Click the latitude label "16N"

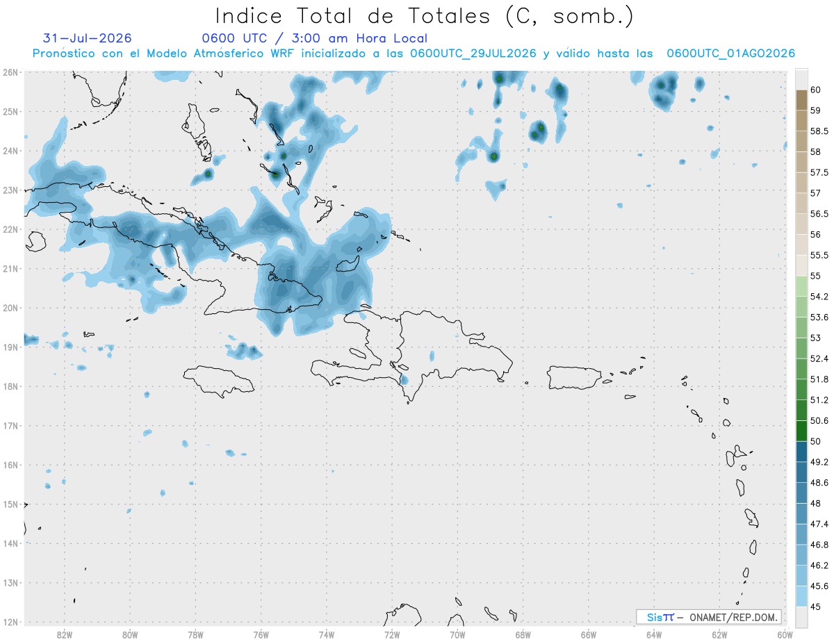10,465
